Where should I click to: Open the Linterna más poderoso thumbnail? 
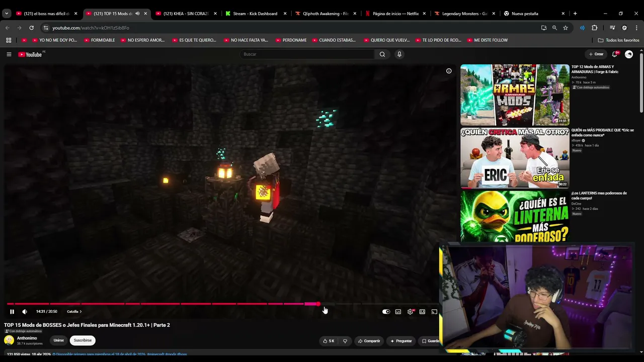pos(515,216)
